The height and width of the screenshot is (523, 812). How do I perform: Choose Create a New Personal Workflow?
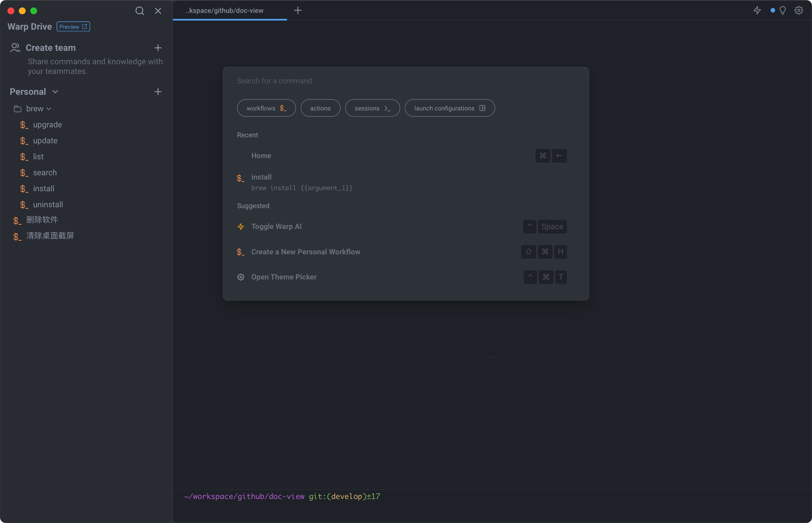405,252
